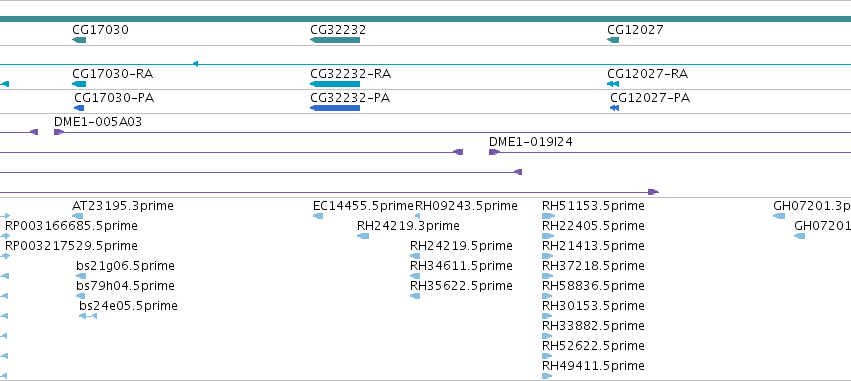Select the CG32232 gene bar

[x=335, y=40]
